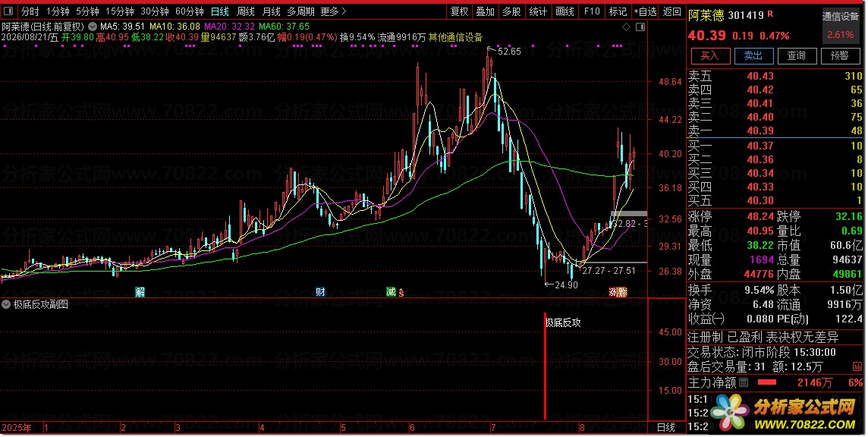Switch to 月线 monthly chart
Viewport: 868px width, 437px height.
271,11
